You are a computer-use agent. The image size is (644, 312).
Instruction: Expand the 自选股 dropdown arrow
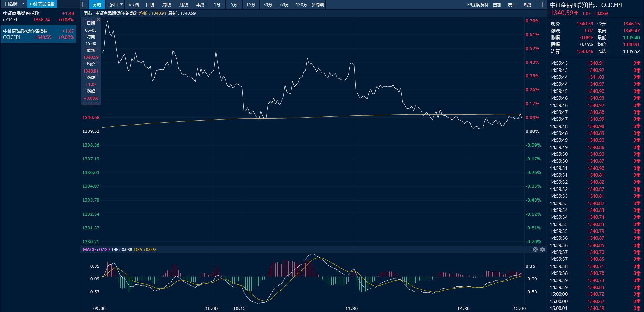[23, 4]
